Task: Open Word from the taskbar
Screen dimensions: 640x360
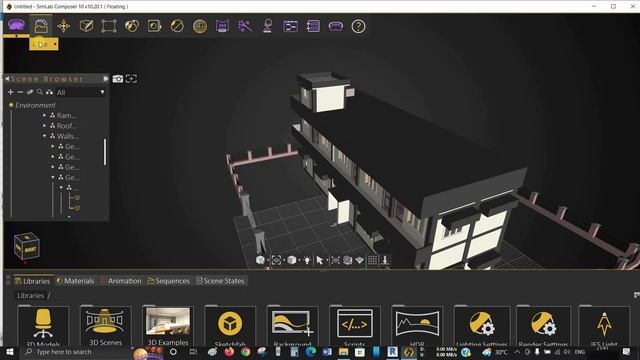Action: [x=327, y=352]
